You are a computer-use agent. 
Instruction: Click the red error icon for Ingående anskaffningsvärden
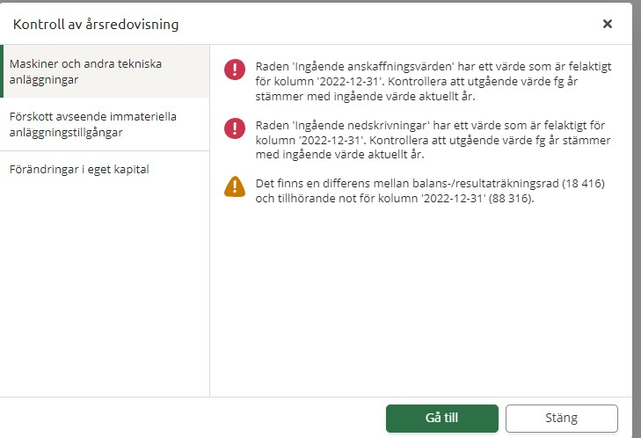pos(235,70)
